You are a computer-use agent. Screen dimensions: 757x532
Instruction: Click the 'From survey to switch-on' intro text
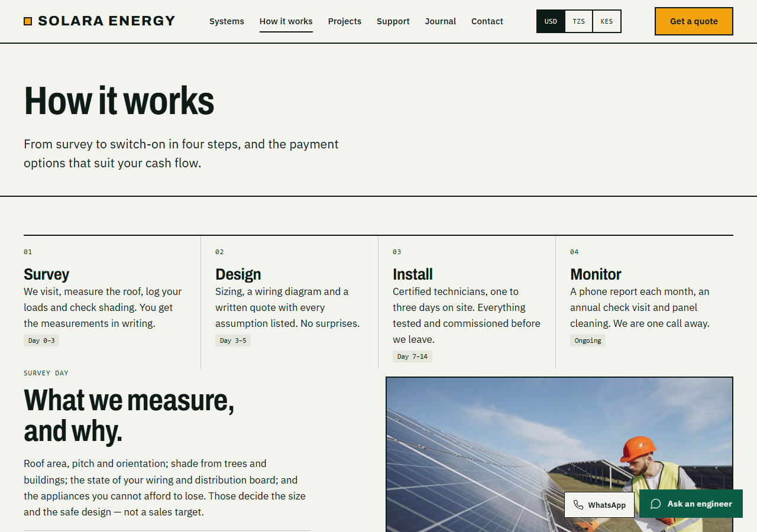[x=181, y=154]
